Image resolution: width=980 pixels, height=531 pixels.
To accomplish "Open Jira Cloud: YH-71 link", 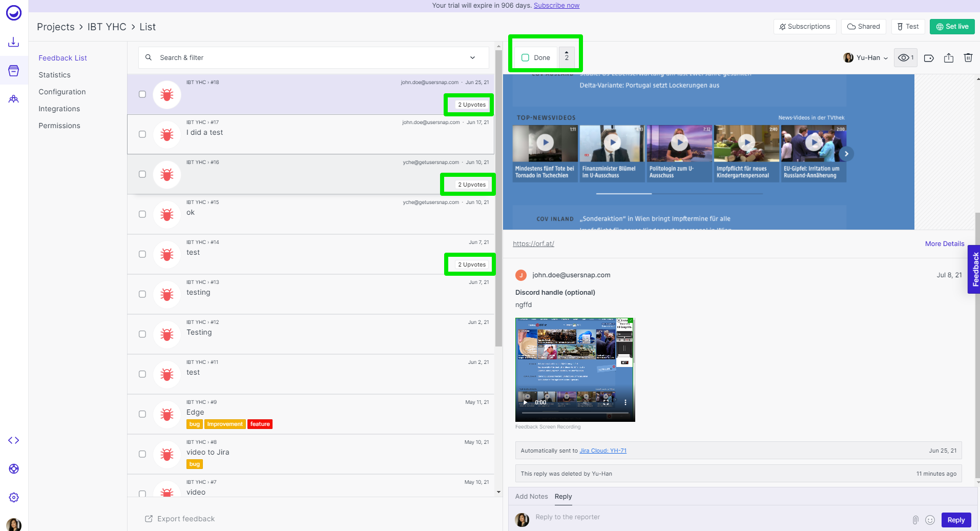I will pos(603,451).
